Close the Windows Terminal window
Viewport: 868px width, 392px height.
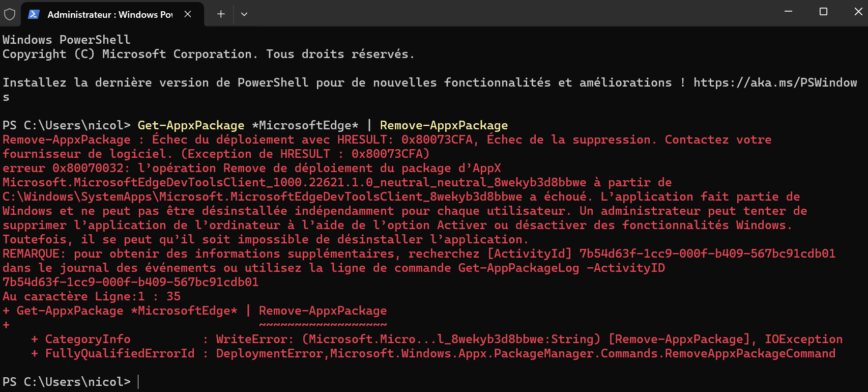tap(858, 11)
